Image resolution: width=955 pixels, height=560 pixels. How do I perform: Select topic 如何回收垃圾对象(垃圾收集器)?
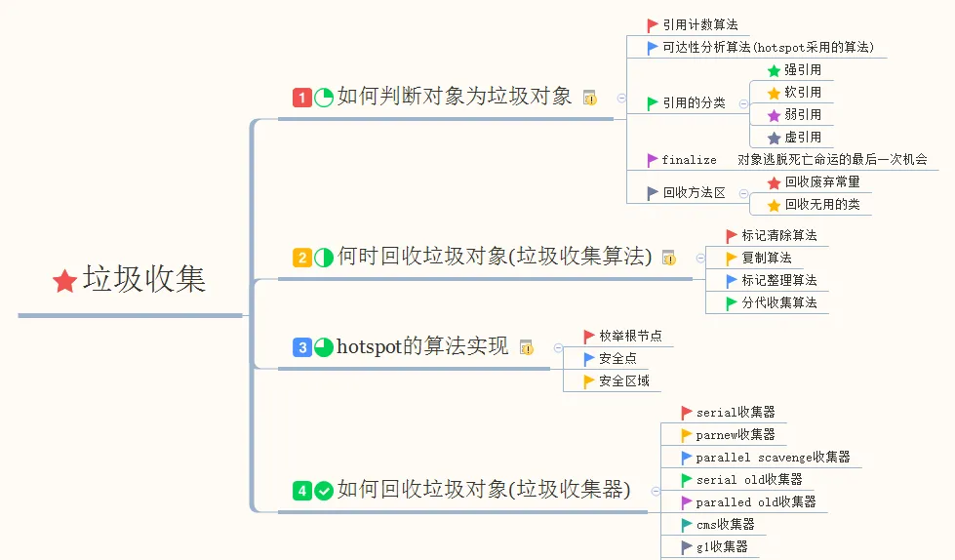[484, 490]
